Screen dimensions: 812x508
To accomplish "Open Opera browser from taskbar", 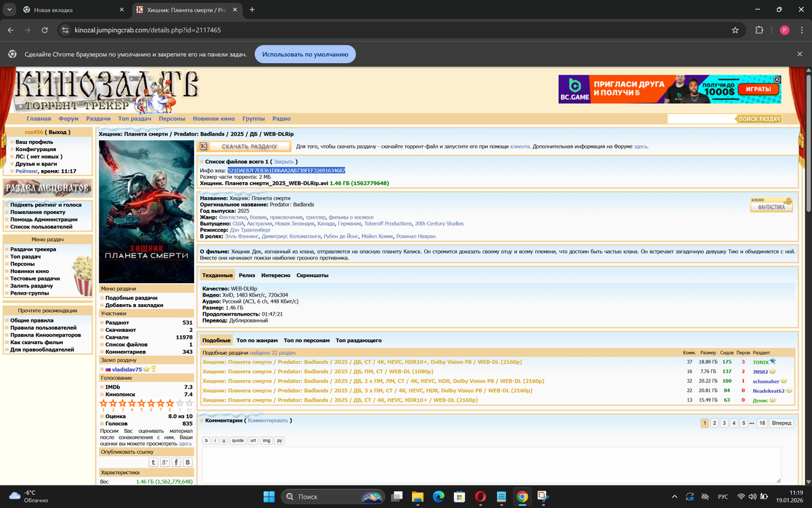I will (480, 496).
